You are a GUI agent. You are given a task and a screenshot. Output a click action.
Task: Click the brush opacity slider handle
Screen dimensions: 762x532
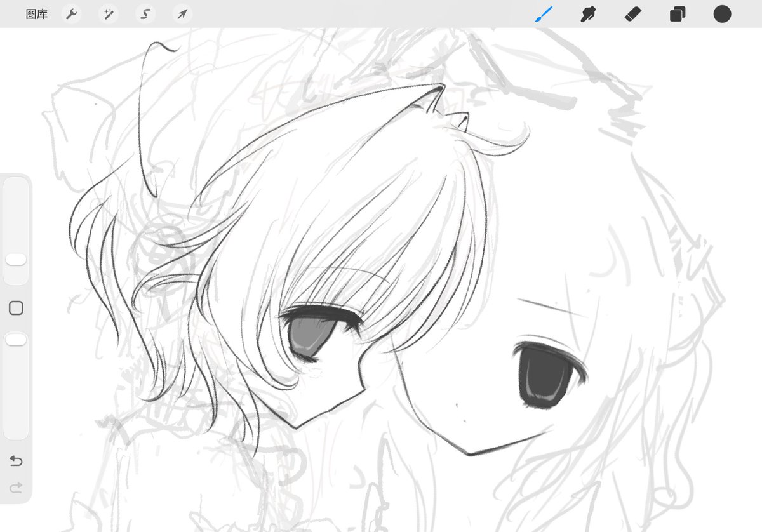(16, 340)
